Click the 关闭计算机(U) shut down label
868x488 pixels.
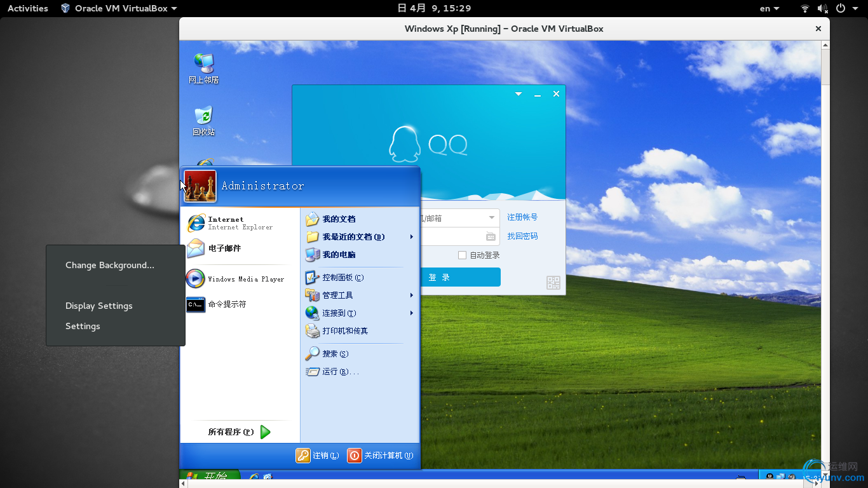388,456
